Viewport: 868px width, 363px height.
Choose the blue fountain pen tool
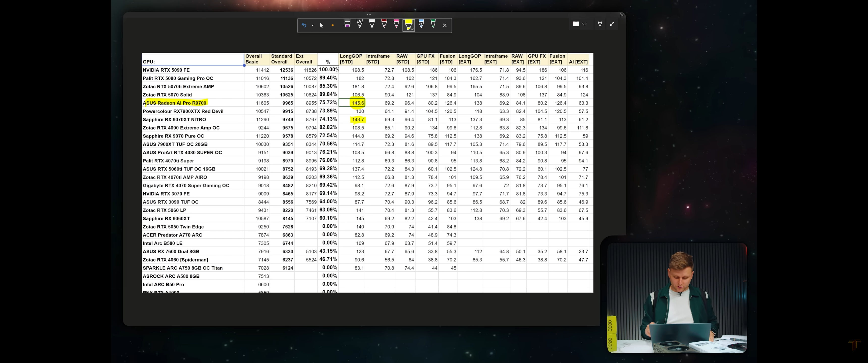click(x=421, y=24)
